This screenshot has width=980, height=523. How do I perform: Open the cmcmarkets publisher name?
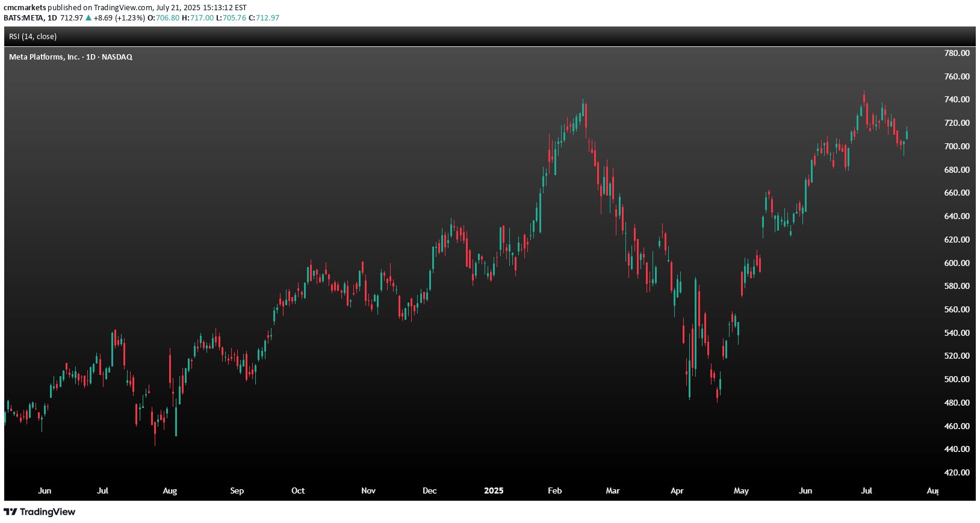(25, 8)
